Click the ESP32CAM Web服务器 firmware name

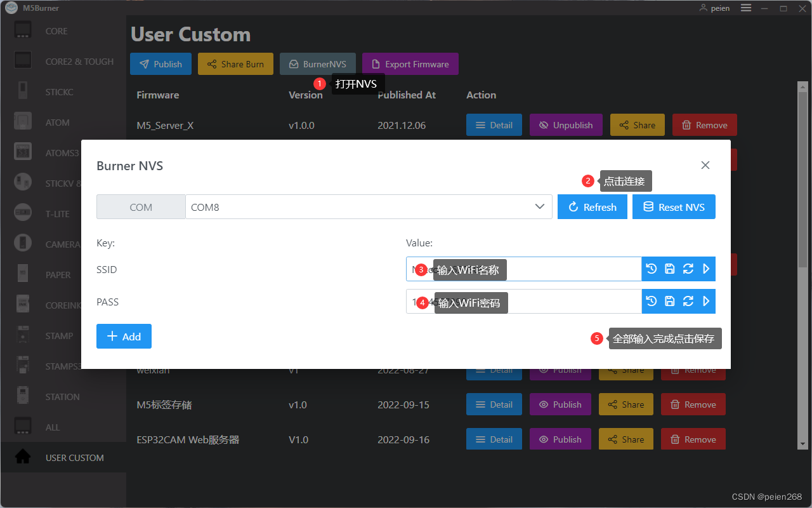tap(188, 439)
